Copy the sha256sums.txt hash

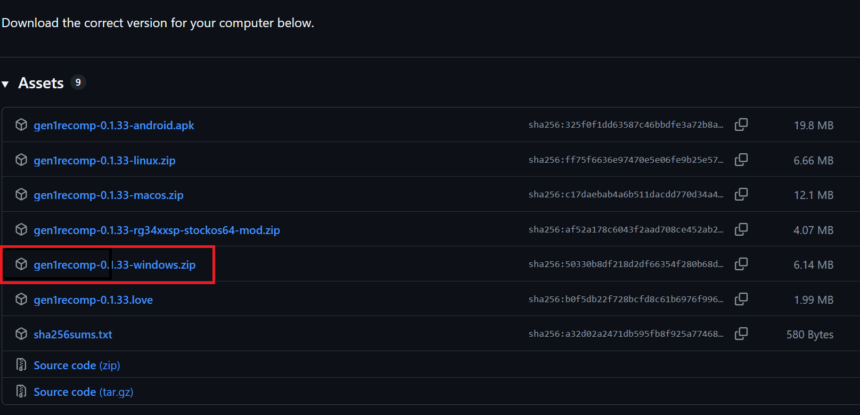[741, 334]
